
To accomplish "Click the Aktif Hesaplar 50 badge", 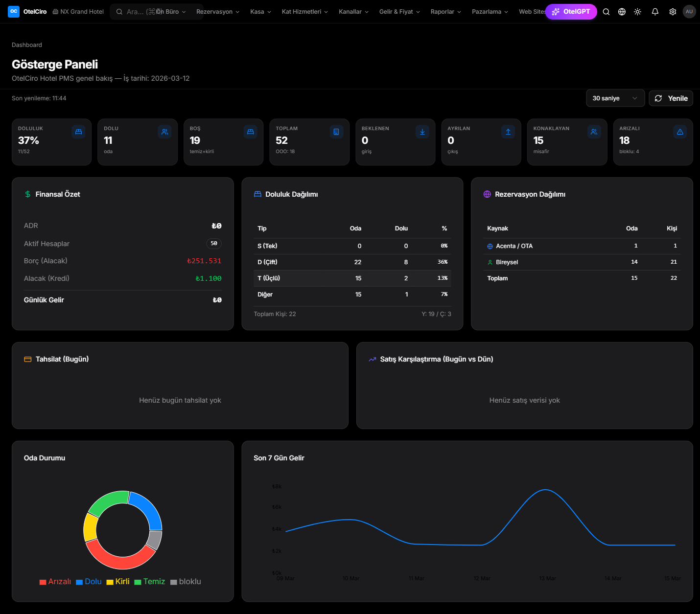I will (214, 244).
